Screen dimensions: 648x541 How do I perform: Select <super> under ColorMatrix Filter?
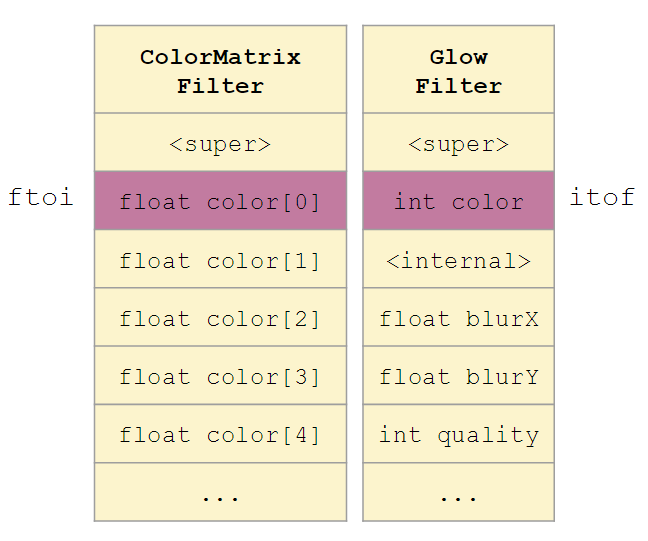pos(220,143)
